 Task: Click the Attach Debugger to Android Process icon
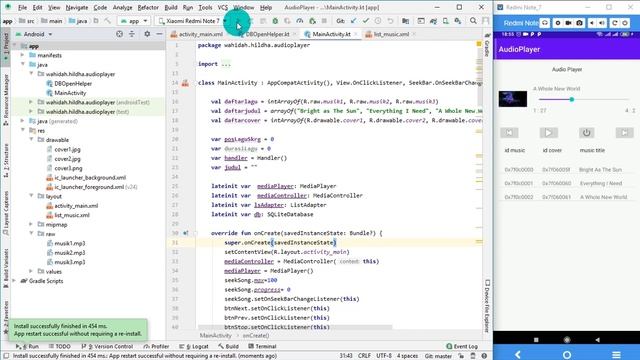coord(312,21)
